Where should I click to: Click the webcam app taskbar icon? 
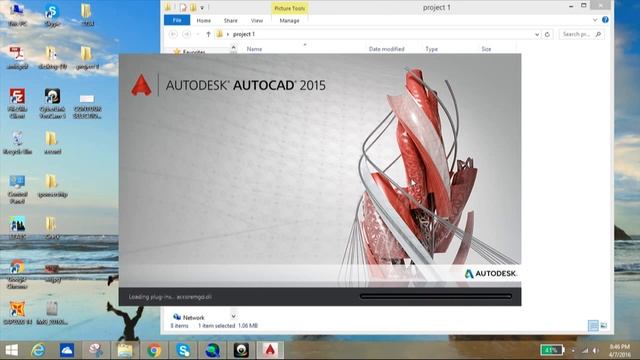click(241, 350)
